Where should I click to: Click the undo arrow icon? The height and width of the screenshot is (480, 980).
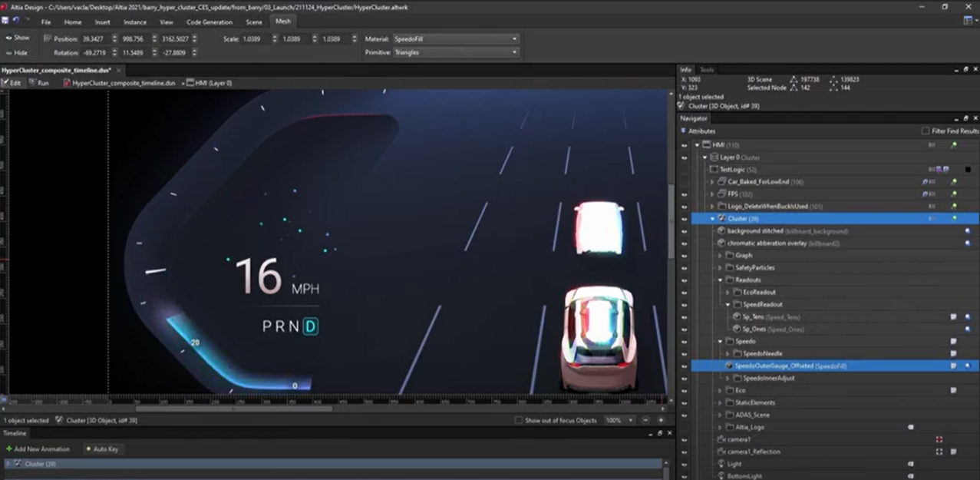click(15, 21)
